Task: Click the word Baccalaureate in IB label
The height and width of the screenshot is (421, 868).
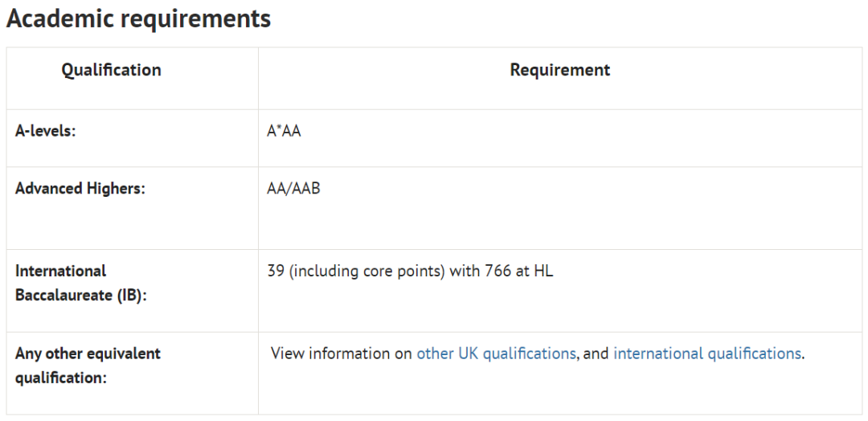Action: click(x=63, y=296)
